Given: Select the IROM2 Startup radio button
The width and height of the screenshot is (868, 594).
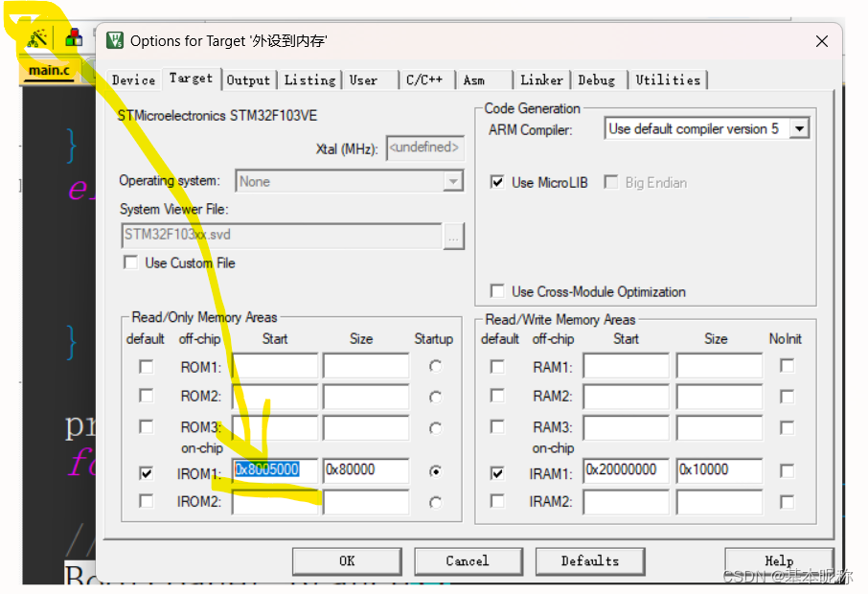Looking at the screenshot, I should (436, 502).
